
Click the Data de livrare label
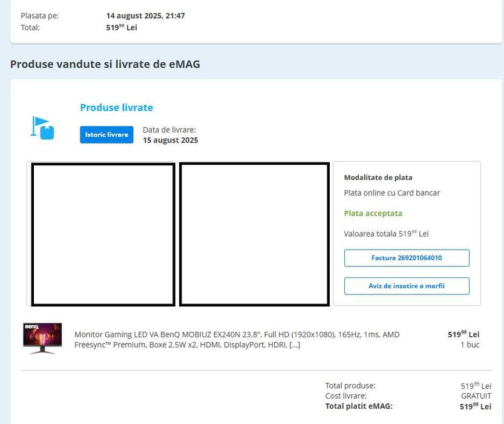[169, 130]
